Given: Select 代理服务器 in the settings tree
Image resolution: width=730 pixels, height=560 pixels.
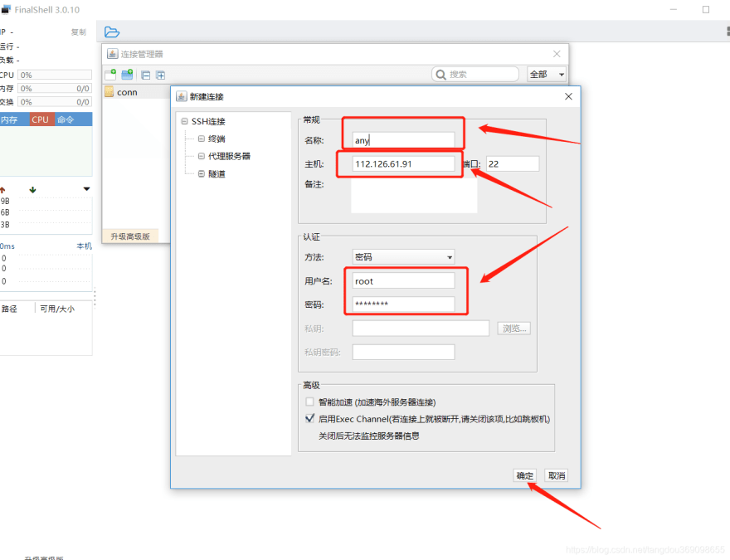Looking at the screenshot, I should tap(229, 156).
